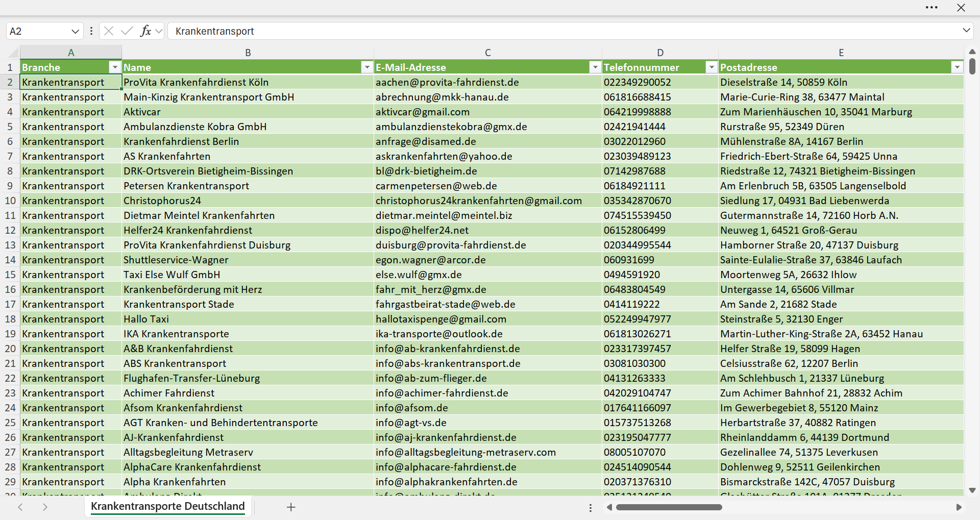
Task: Click the vertical scrollbar thumb
Action: click(x=972, y=67)
